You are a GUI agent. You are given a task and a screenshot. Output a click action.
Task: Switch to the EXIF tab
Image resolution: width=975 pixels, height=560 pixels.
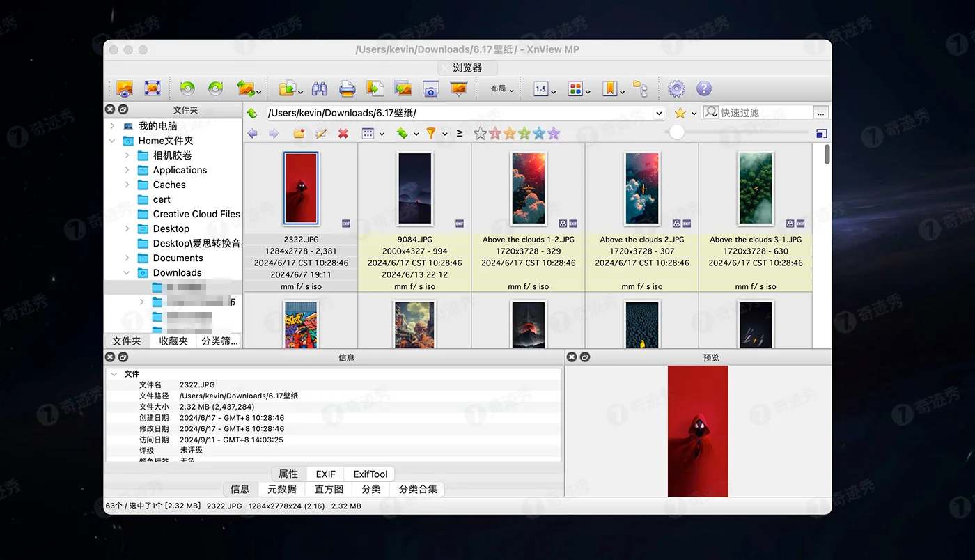click(325, 474)
